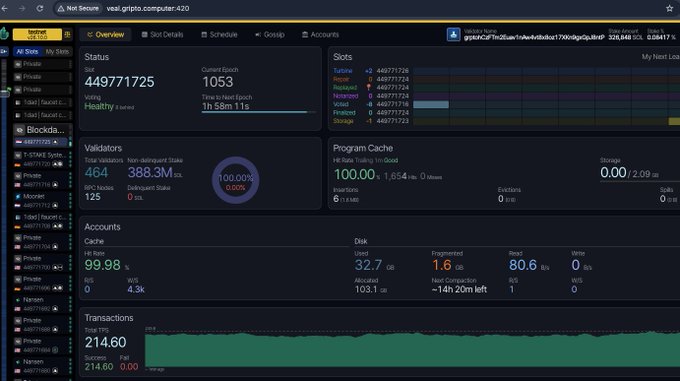The image size is (680, 381).
Task: Click the Finalized slot row label
Action: [344, 113]
